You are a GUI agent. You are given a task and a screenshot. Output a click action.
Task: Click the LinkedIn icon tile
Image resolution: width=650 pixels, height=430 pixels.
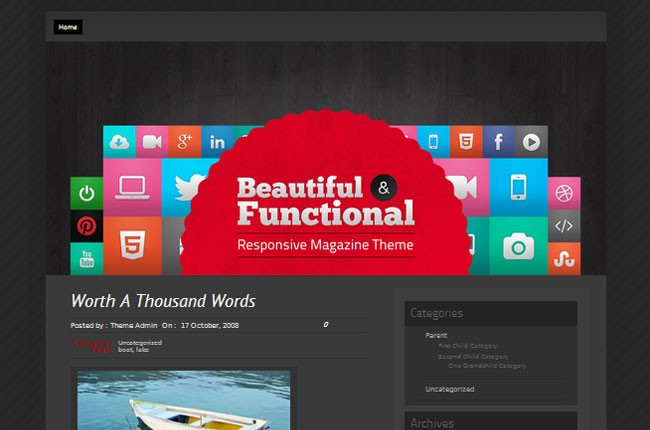[217, 142]
